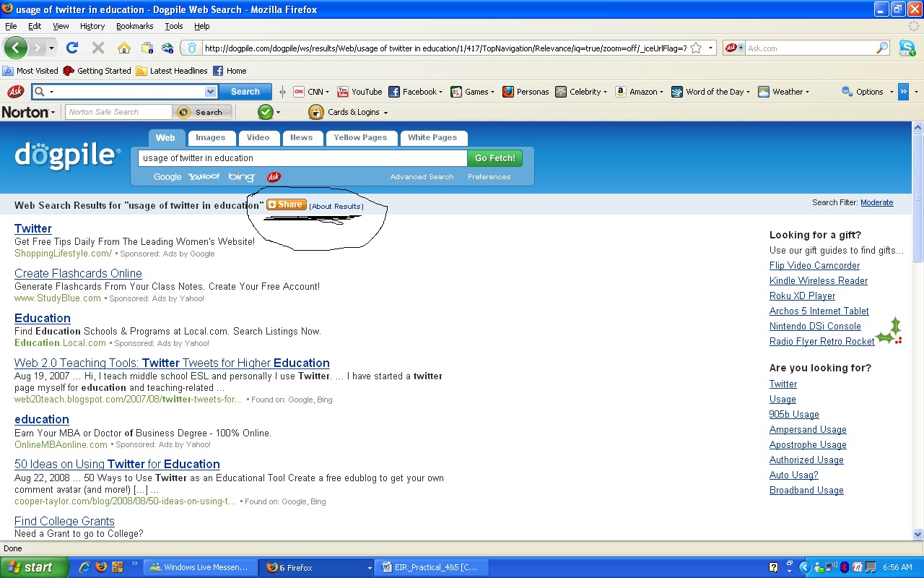Click the red Ask engine logo under the search box
924x578 pixels.
click(274, 177)
